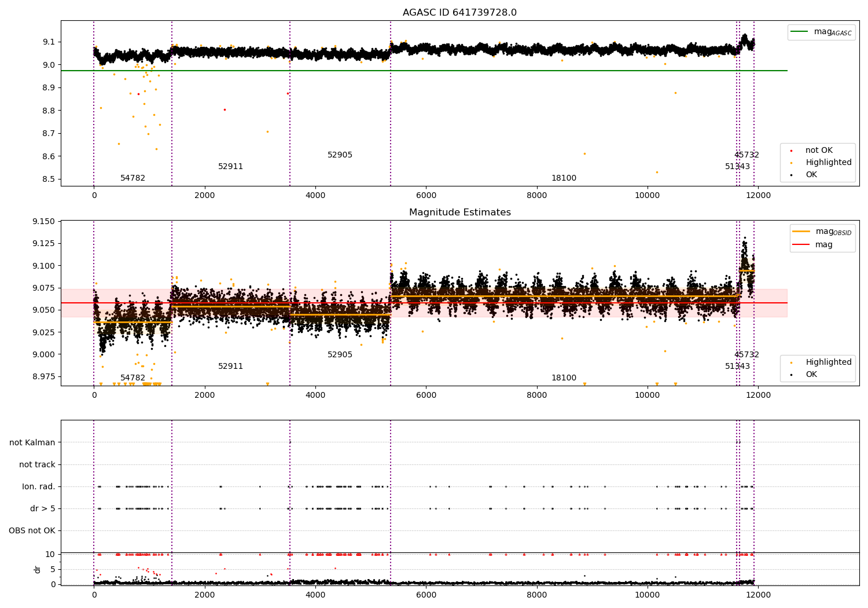Select the green mag AGASC legend entry

pyautogui.click(x=821, y=32)
